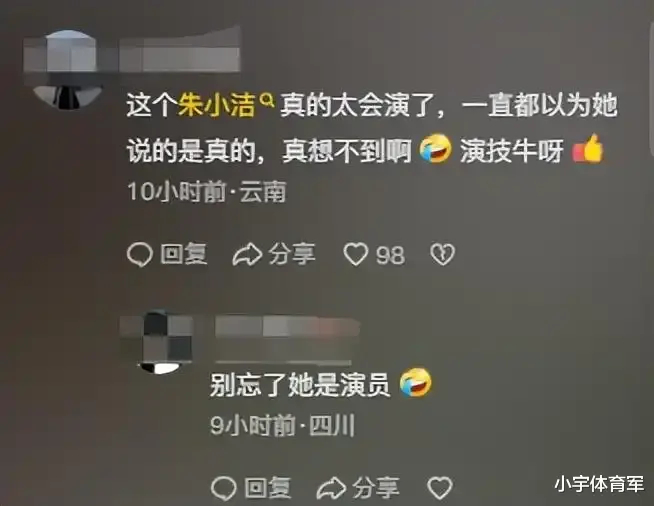Open the first commenter's blurred username
The width and height of the screenshot is (654, 506).
(x=179, y=53)
